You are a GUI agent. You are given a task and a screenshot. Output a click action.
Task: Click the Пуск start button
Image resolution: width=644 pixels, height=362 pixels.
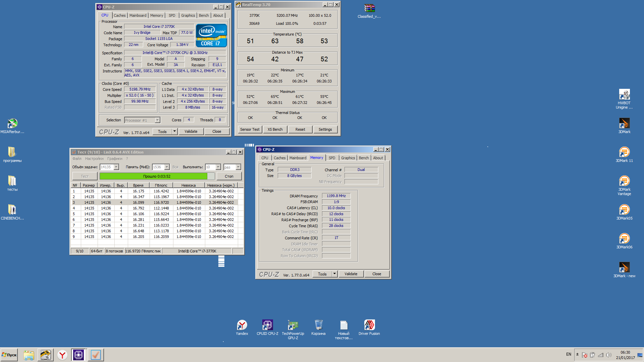(x=9, y=355)
